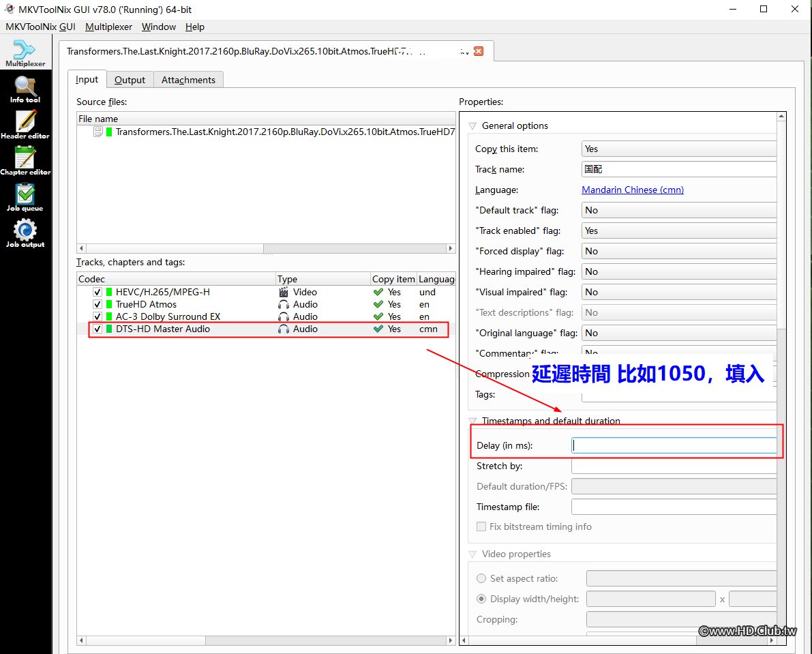Screen dimensions: 812x654
Task: Click the File name column header
Action: (266, 119)
